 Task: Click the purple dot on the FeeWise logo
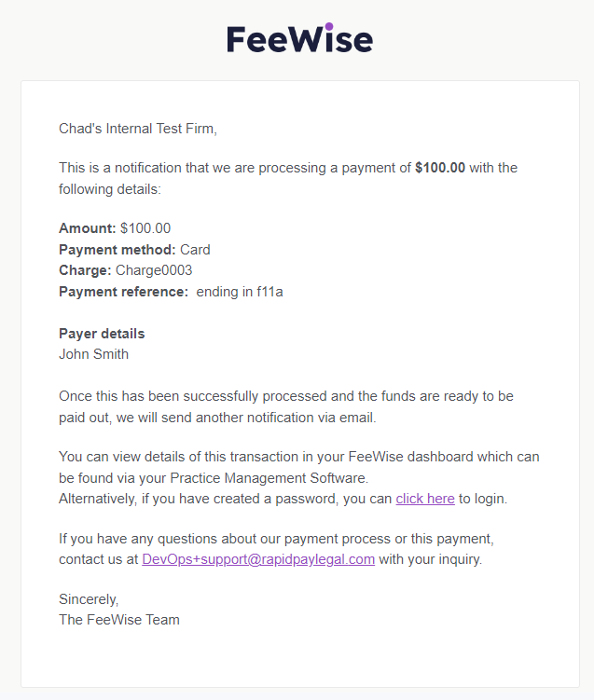329,26
